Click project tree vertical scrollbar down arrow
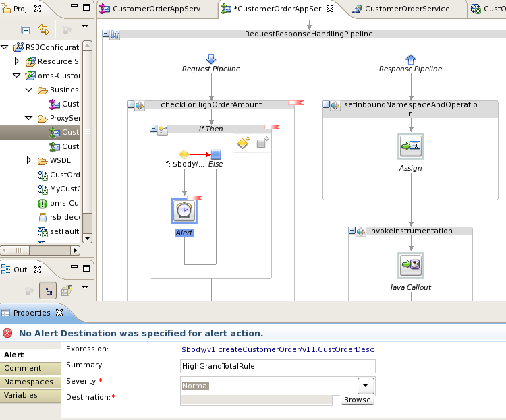 [x=87, y=239]
